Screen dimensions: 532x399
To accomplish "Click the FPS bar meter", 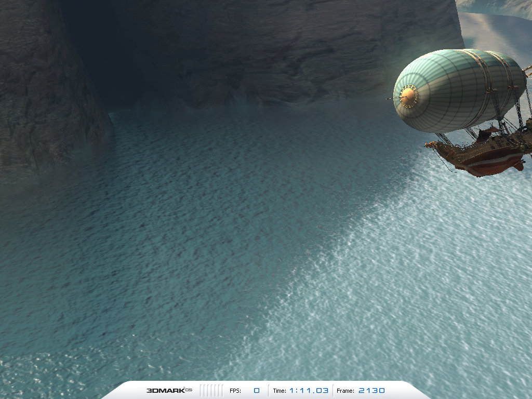I will pyautogui.click(x=211, y=391).
